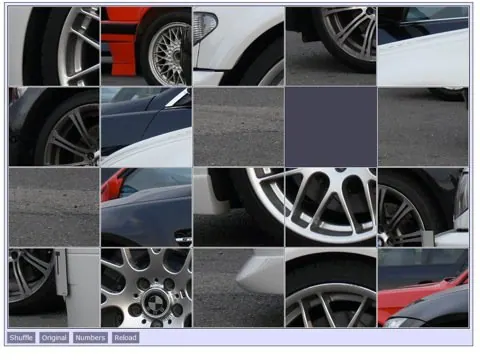This screenshot has width=480, height=360.
Task: Click the empty dark puzzle slot
Action: (331, 127)
